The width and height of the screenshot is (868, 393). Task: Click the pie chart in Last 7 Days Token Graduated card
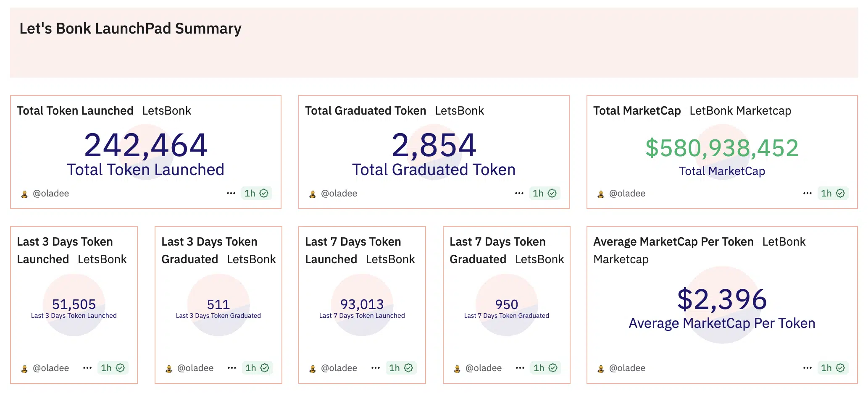(x=507, y=304)
